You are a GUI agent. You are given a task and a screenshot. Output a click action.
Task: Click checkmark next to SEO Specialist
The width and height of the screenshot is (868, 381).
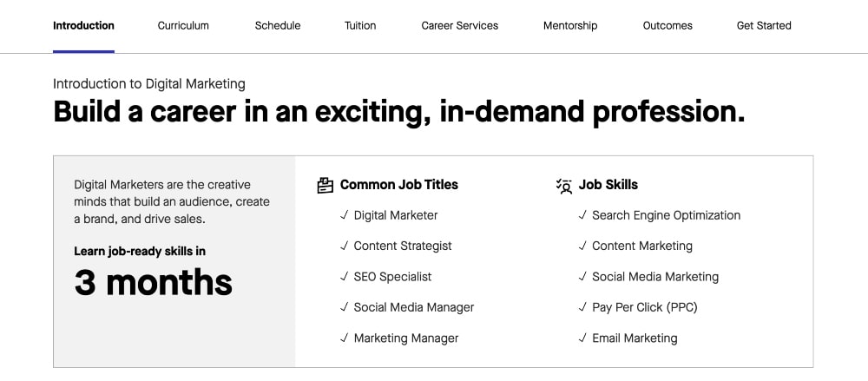pyautogui.click(x=345, y=277)
